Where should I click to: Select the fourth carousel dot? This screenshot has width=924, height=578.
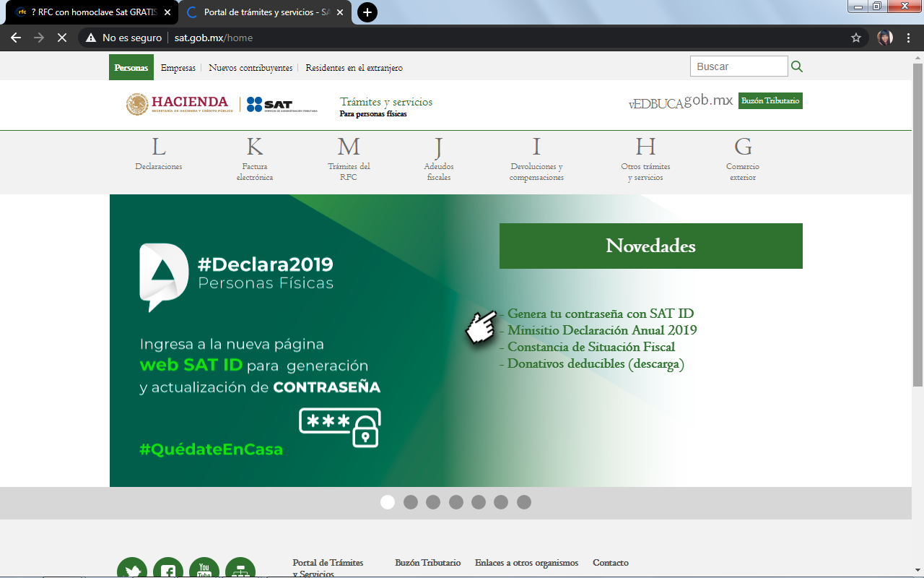(x=456, y=502)
